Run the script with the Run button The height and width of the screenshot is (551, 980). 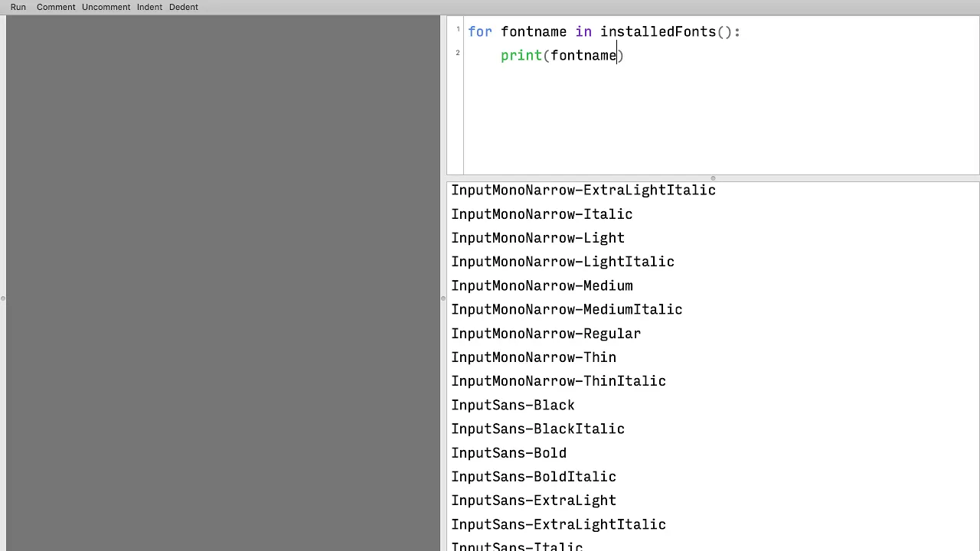pyautogui.click(x=18, y=7)
